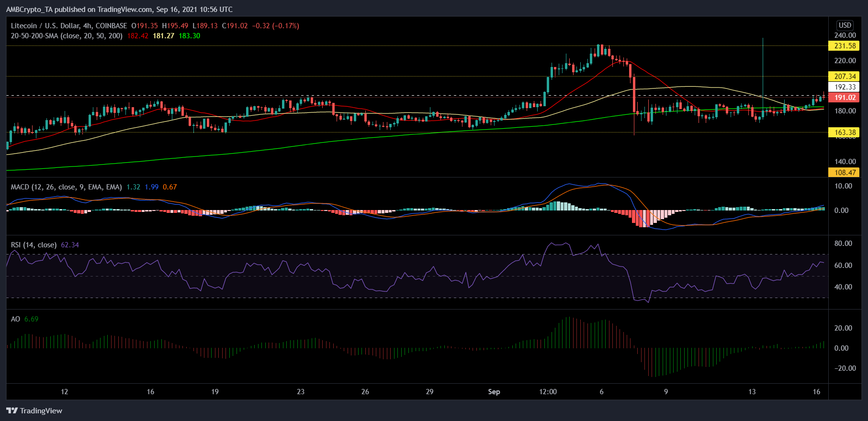Viewport: 868px width, 421px height.
Task: Click the MACD signal value 0.67
Action: [170, 187]
